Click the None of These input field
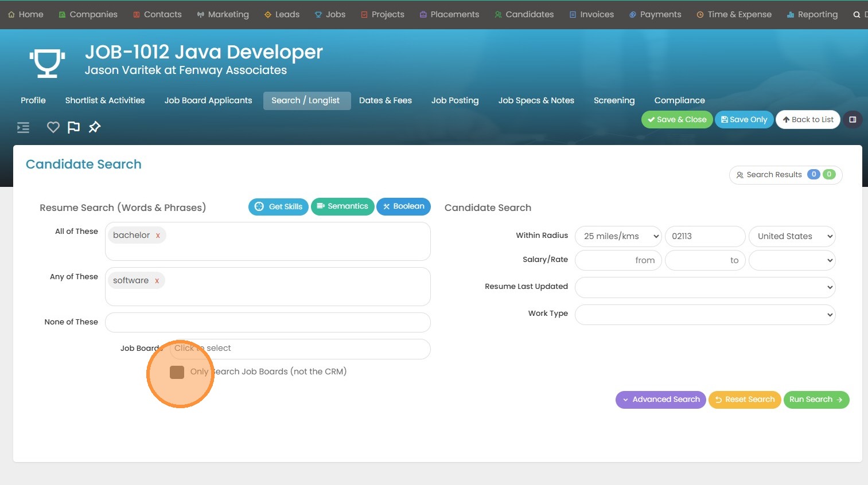 coord(267,322)
